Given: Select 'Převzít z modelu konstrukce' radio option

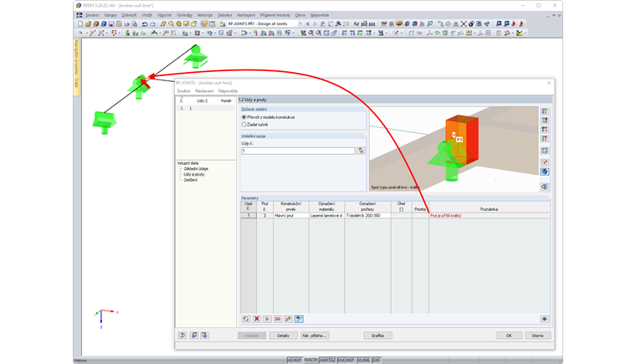Looking at the screenshot, I should tap(244, 117).
